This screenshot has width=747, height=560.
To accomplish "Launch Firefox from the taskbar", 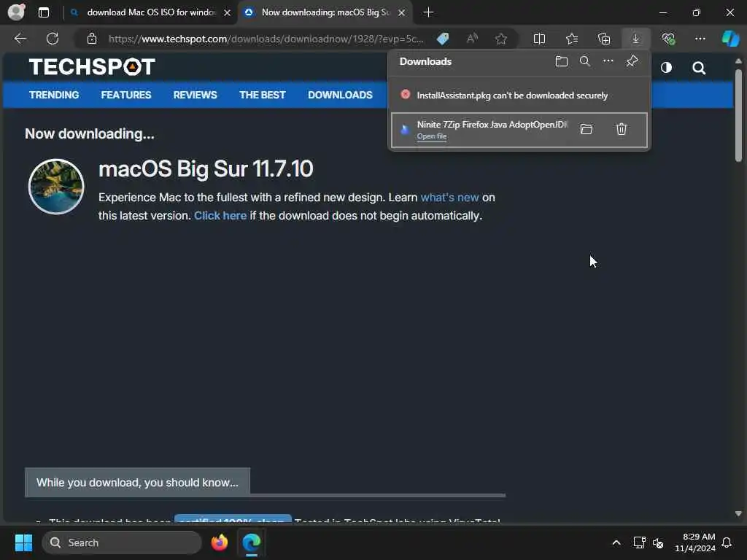I will click(219, 542).
